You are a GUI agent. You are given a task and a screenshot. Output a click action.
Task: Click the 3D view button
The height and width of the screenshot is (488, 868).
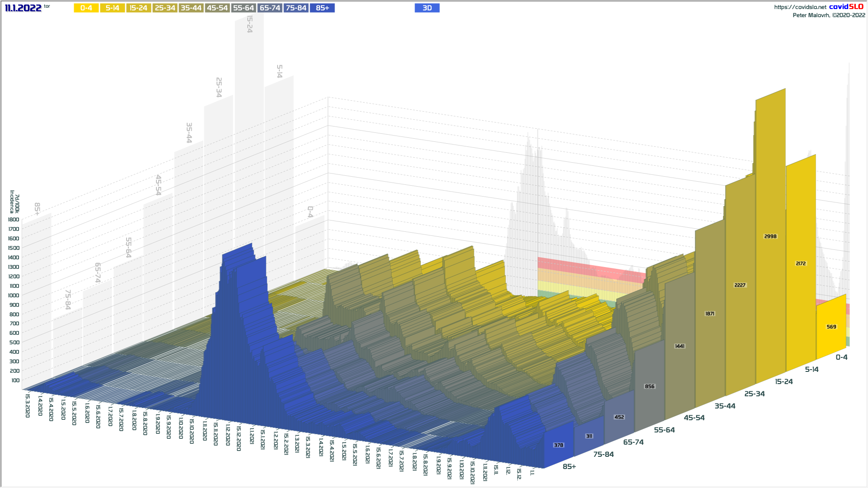427,8
